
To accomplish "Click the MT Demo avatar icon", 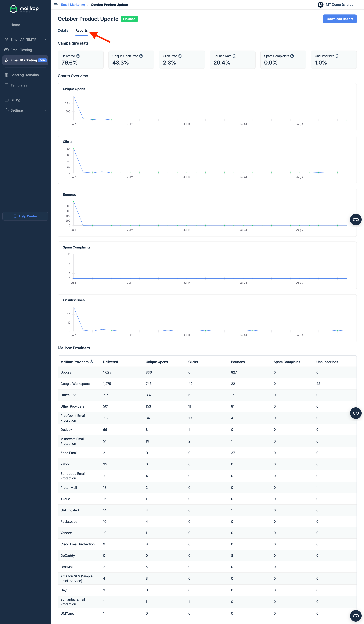I will [x=320, y=4].
